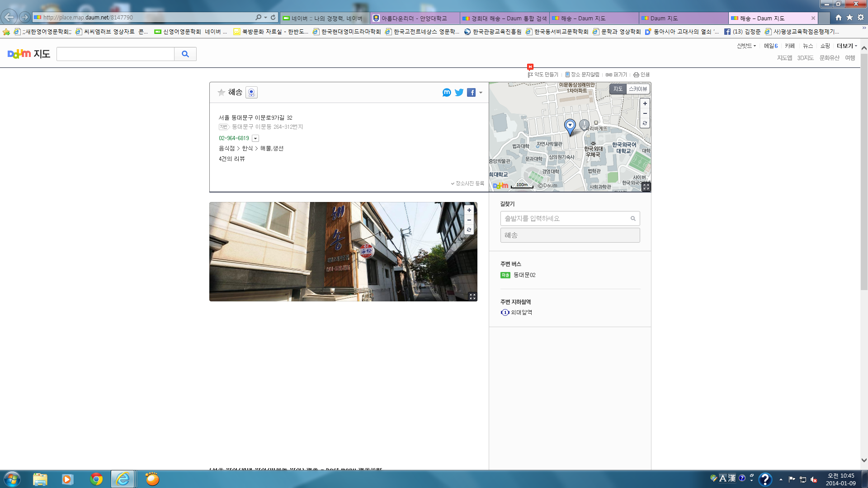Open the 3D지도 menu link
The width and height of the screenshot is (868, 488).
(805, 58)
